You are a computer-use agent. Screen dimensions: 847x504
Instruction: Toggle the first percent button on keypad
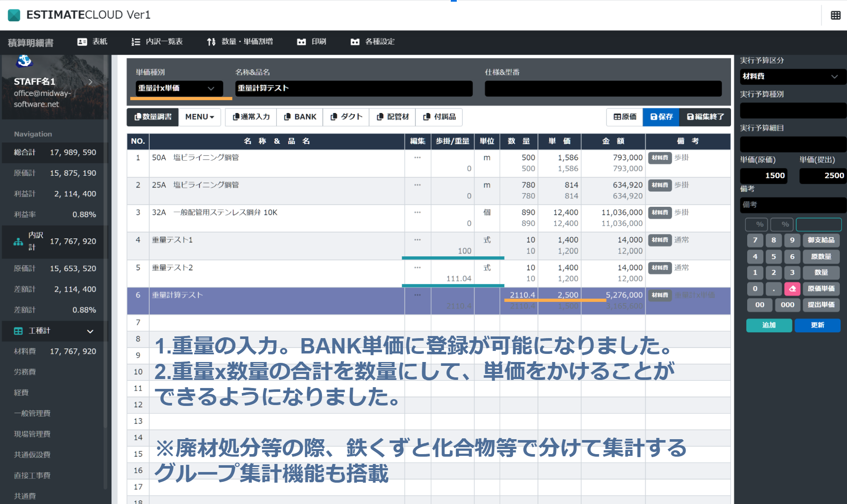(x=757, y=224)
